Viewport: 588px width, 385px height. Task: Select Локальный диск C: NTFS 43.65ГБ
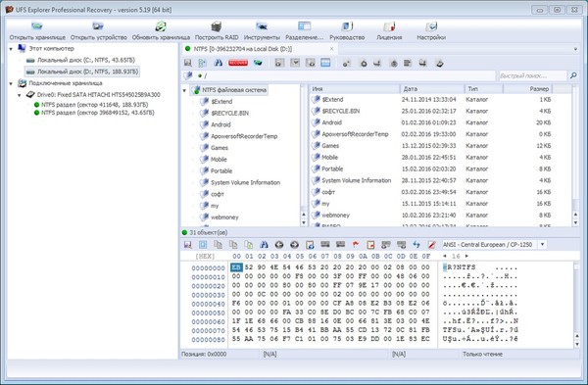(x=86, y=60)
